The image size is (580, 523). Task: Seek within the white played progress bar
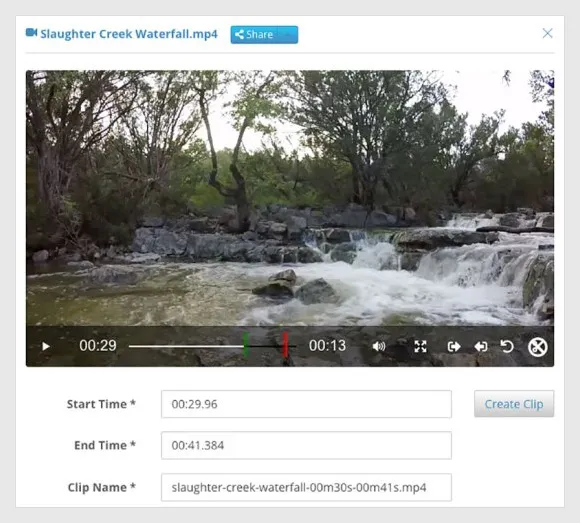[186, 347]
